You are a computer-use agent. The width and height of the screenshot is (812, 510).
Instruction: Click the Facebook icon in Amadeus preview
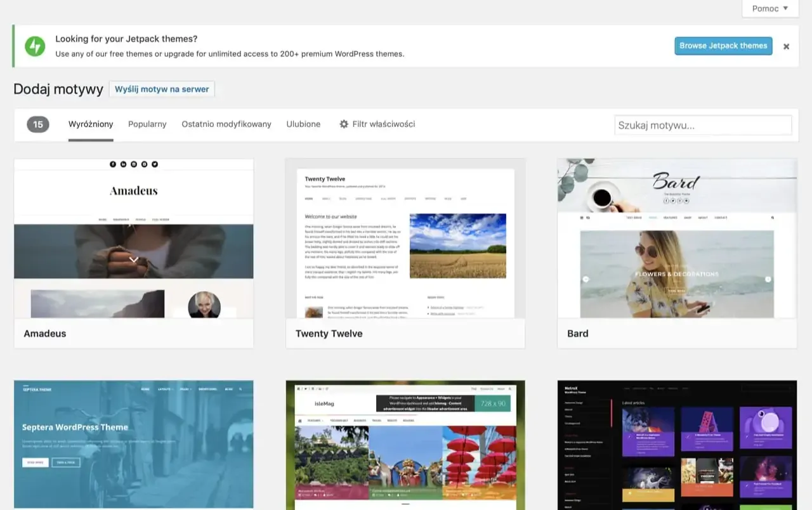[x=112, y=164]
